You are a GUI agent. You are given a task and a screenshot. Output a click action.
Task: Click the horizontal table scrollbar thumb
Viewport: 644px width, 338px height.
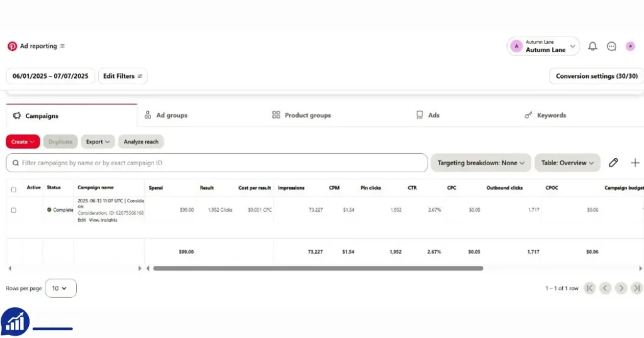(318, 268)
